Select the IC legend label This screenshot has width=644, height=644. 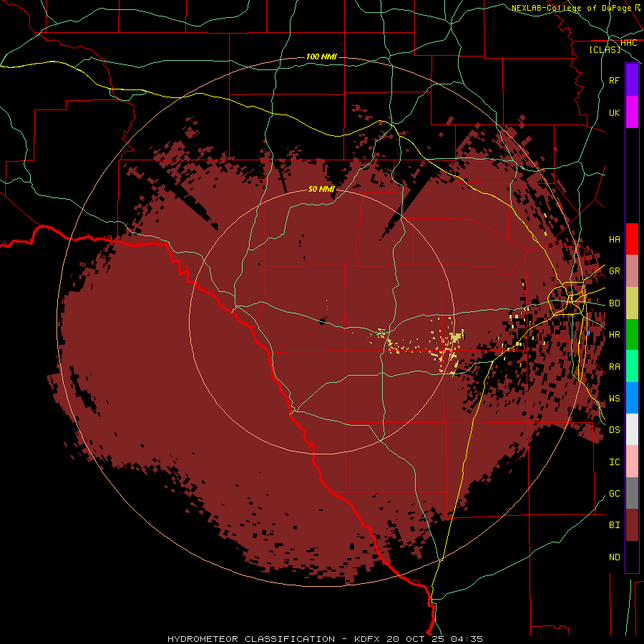coord(615,462)
